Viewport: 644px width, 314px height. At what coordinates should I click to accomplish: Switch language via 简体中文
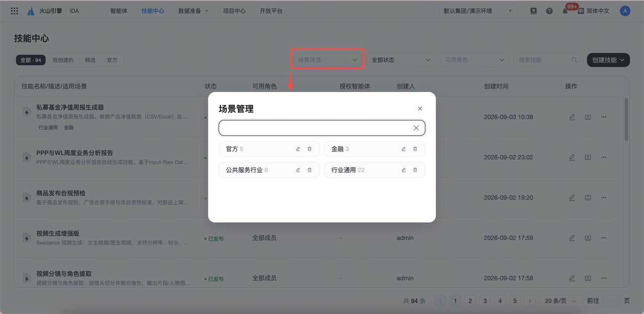tap(594, 11)
